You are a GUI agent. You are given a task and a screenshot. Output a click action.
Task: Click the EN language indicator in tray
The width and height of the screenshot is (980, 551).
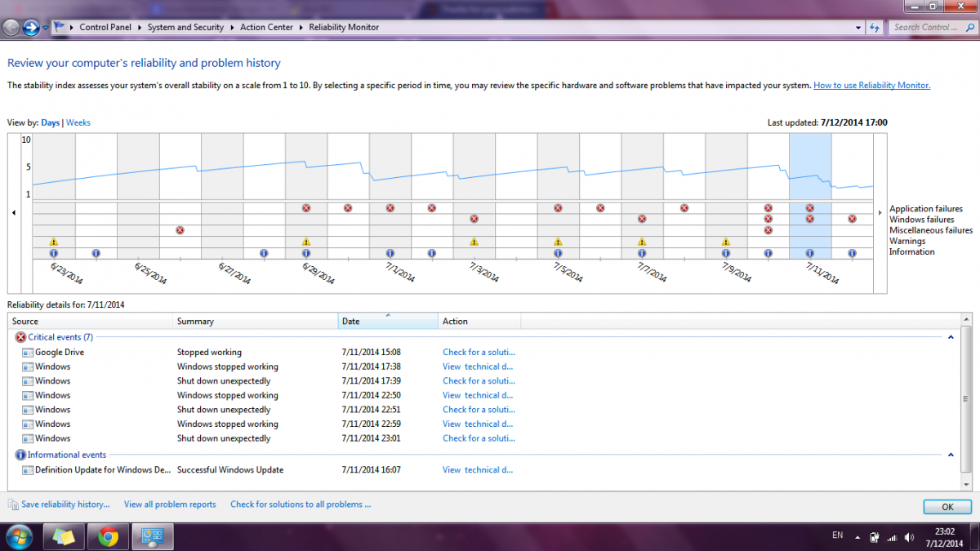[x=837, y=535]
